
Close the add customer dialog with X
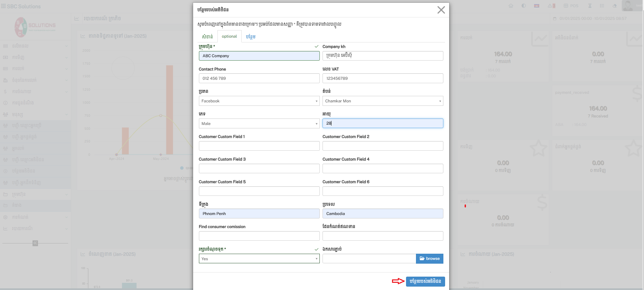(441, 10)
